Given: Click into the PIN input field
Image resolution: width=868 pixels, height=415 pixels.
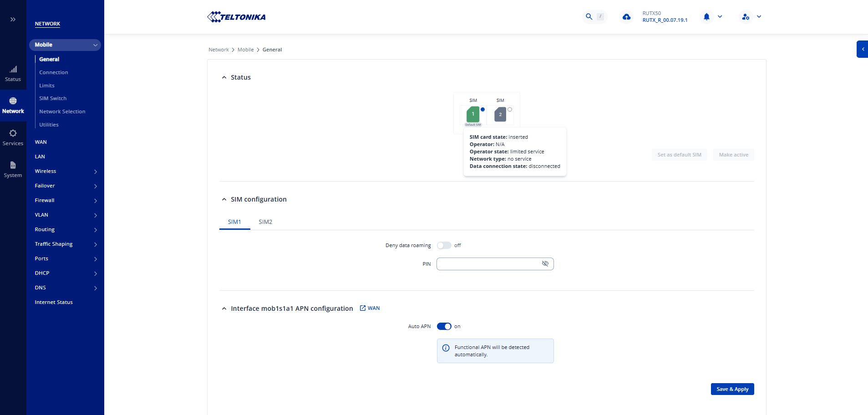Looking at the screenshot, I should (x=487, y=264).
